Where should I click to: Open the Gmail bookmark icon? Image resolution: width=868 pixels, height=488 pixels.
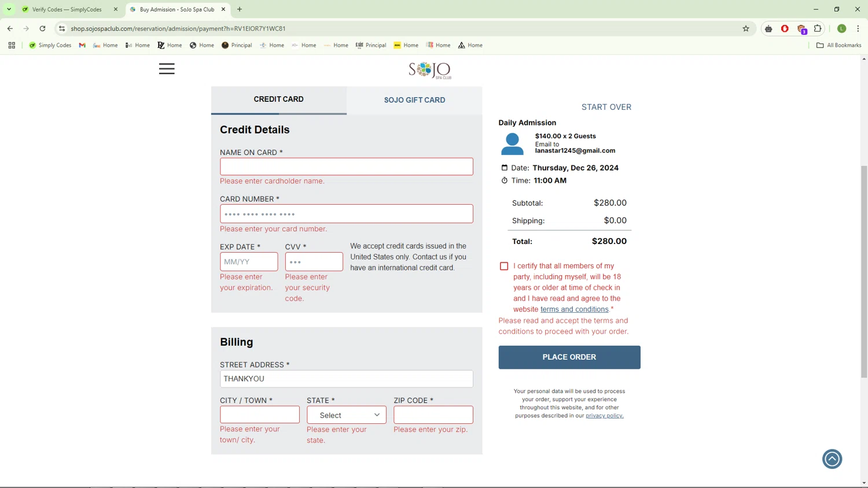coord(82,45)
